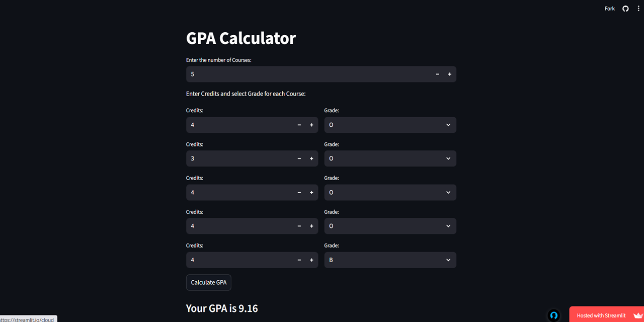Increment first course credits using plus
This screenshot has height=322, width=644.
[311, 125]
